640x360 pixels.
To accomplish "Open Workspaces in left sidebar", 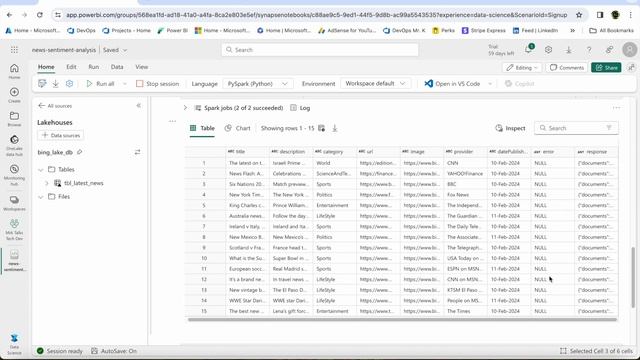I will click(x=14, y=203).
